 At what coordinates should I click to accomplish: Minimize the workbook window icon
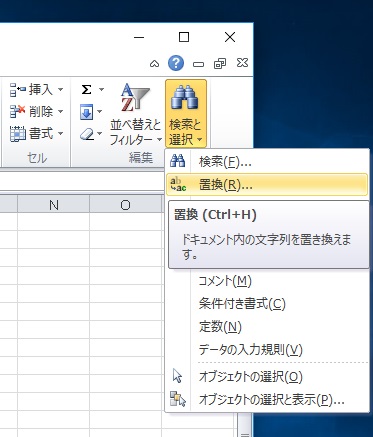point(198,64)
